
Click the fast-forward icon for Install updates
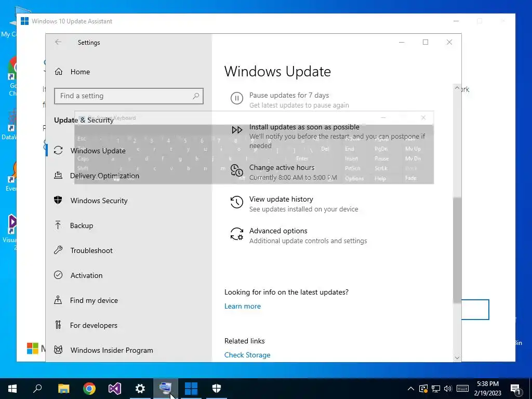[x=237, y=130]
